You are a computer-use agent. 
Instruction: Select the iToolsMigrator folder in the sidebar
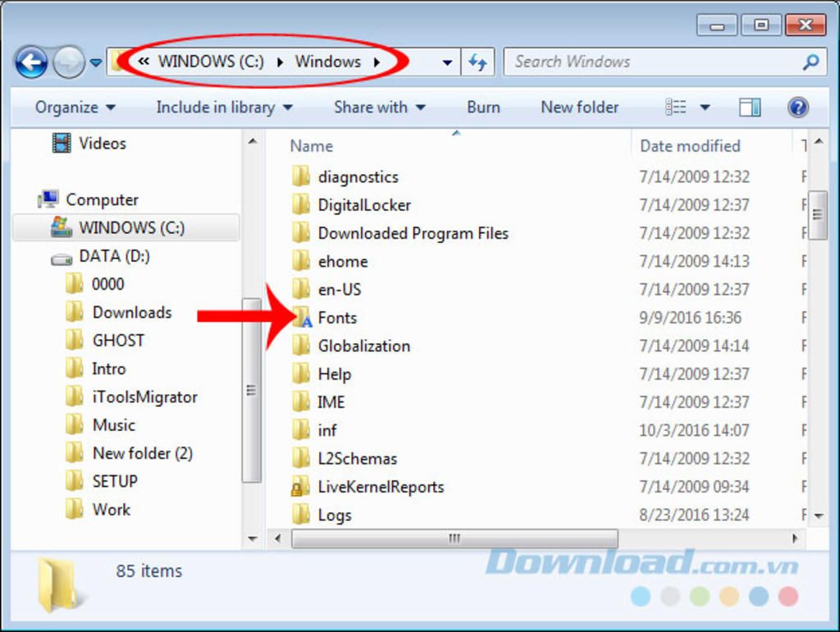tap(131, 397)
